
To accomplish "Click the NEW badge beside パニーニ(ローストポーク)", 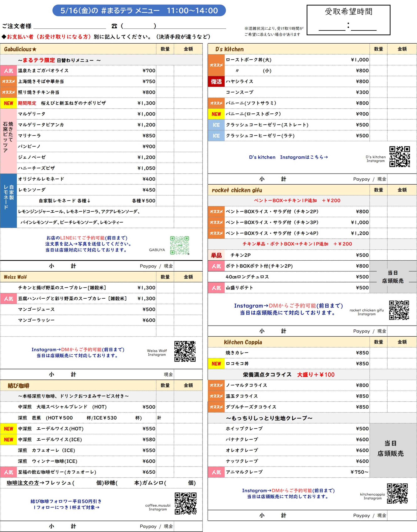I will (216, 114).
